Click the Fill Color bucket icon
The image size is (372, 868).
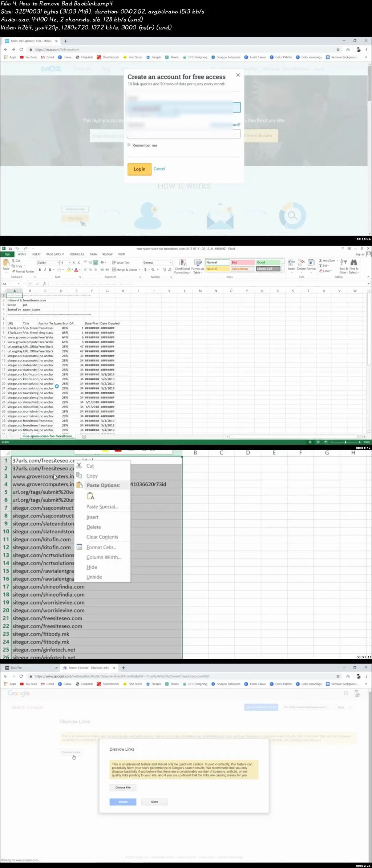(68, 270)
